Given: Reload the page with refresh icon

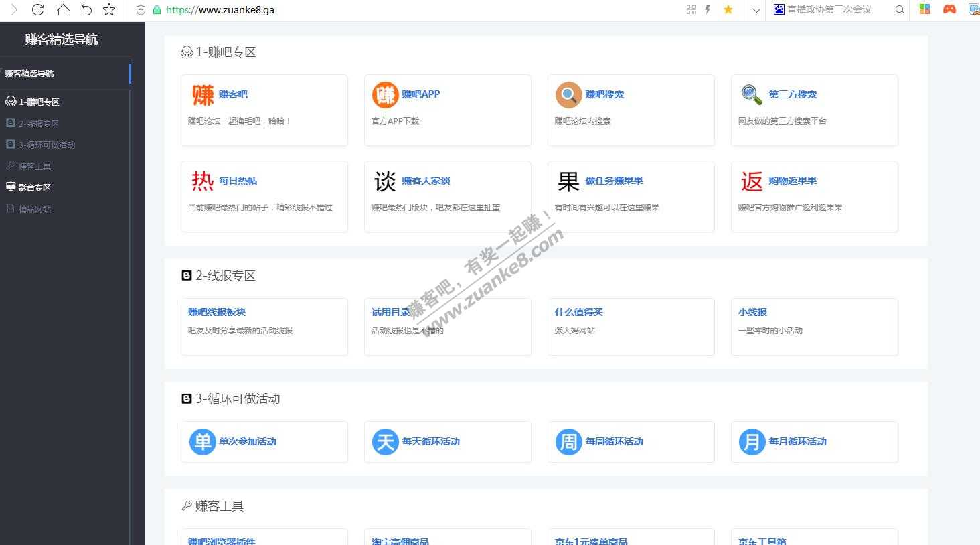Looking at the screenshot, I should click(37, 10).
